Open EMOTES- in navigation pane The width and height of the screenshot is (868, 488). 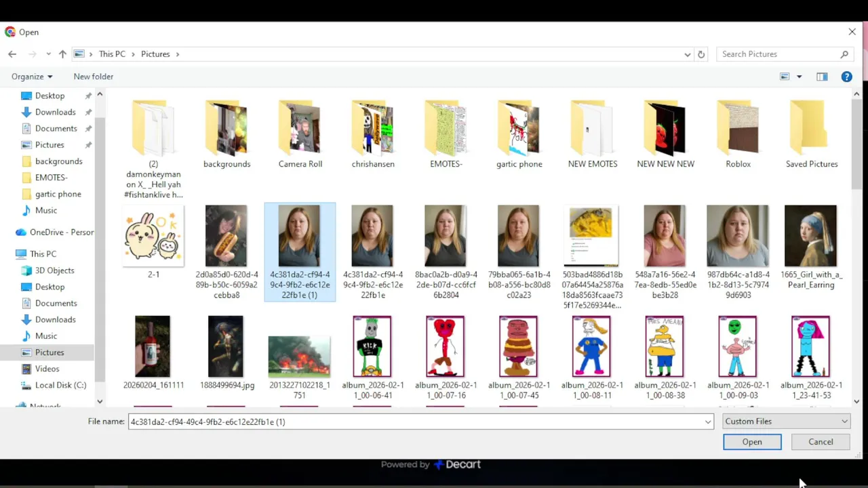[51, 178]
